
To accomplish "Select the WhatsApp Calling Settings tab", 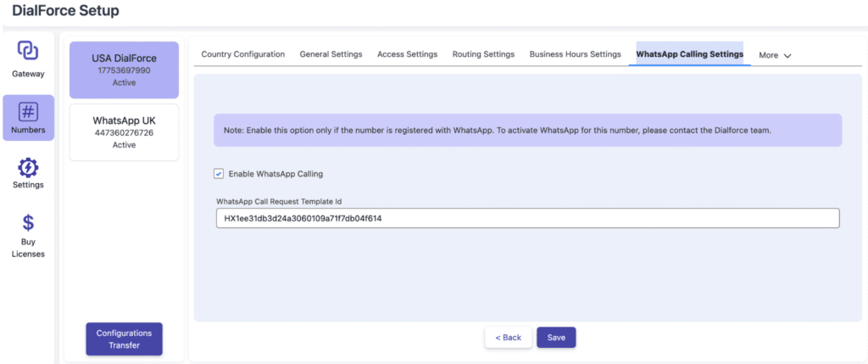I will (689, 54).
